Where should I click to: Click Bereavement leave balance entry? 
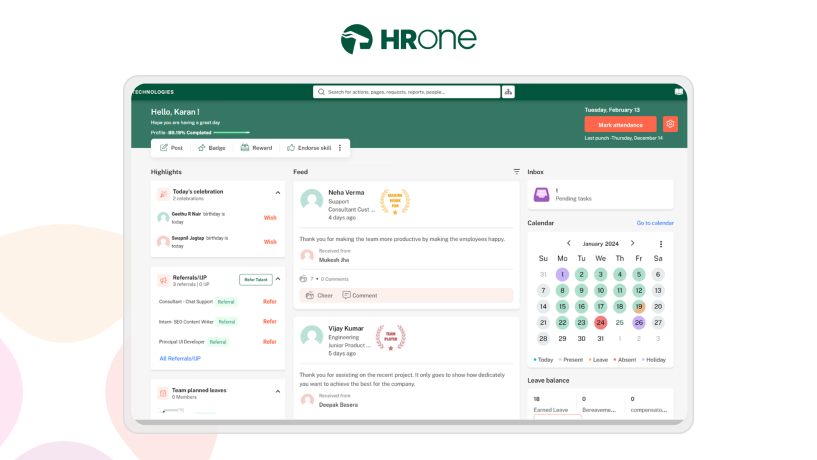pyautogui.click(x=599, y=404)
